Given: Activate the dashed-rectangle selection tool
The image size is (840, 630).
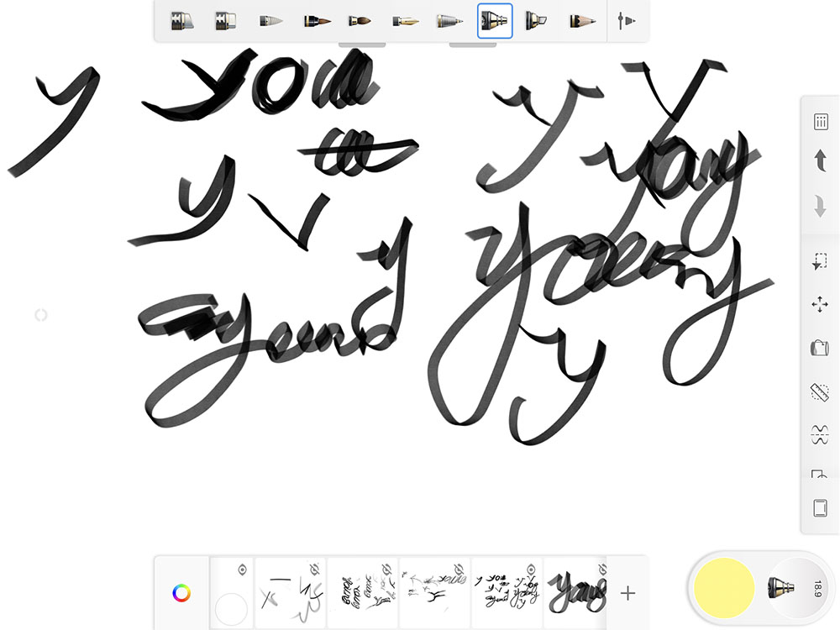Looking at the screenshot, I should 820,262.
